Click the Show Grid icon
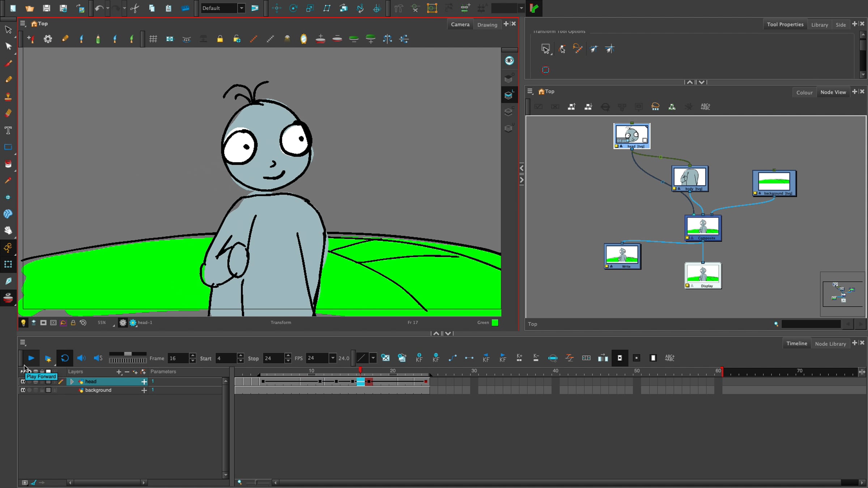This screenshot has width=868, height=488. click(153, 39)
